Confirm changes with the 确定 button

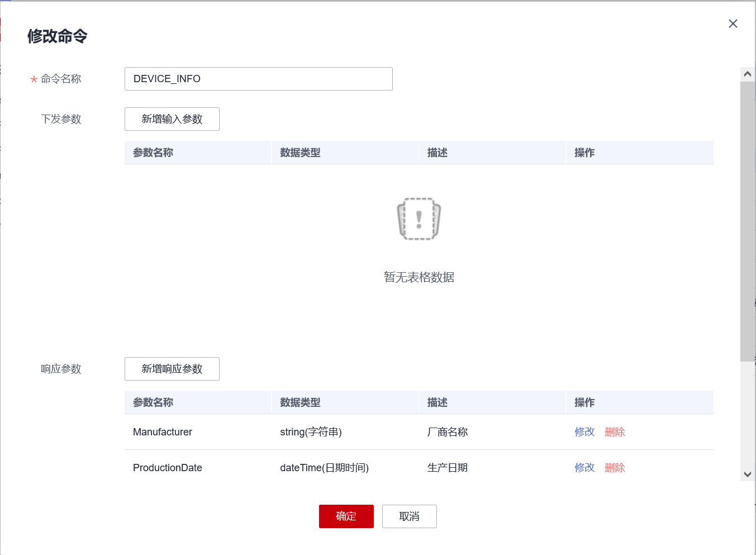coord(346,516)
